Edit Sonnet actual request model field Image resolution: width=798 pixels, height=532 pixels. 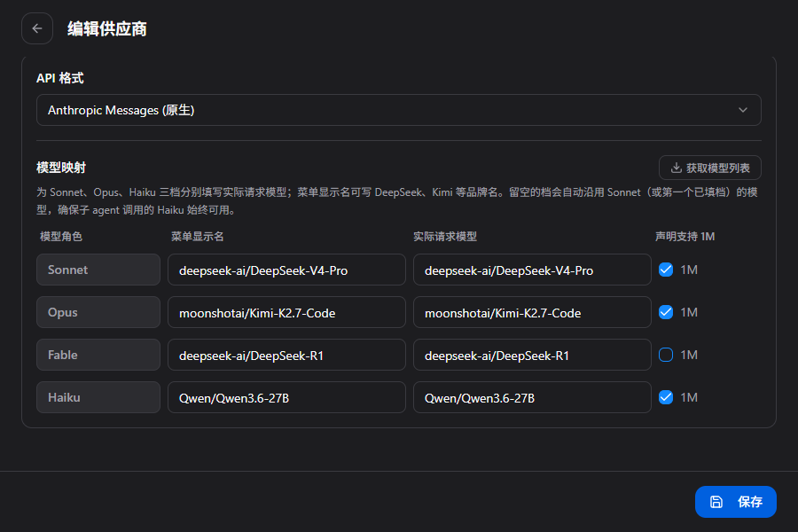click(x=532, y=270)
